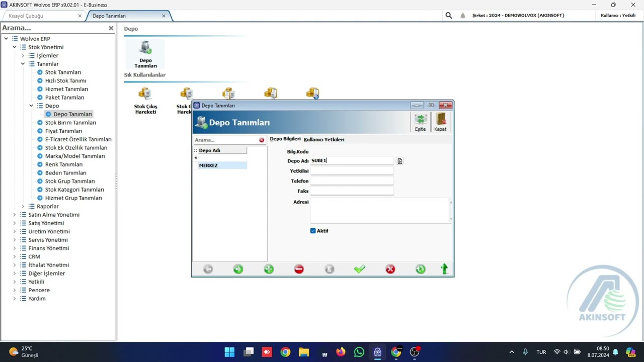Expand the Satın Alma Yönetimi node
Screen dimensions: 644x362
(x=15, y=215)
